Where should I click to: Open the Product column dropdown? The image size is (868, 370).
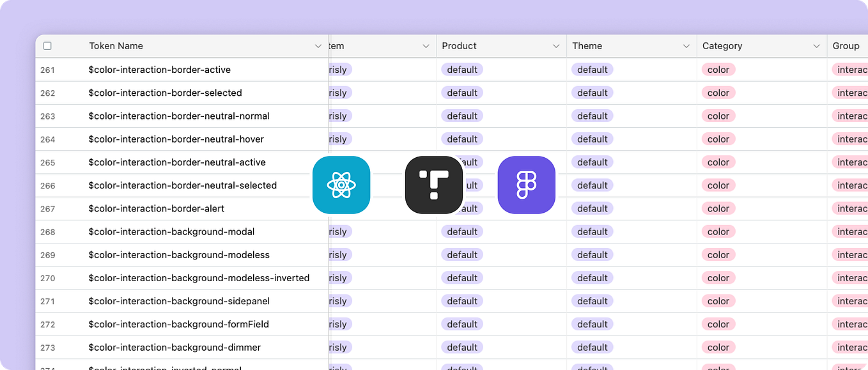(555, 45)
